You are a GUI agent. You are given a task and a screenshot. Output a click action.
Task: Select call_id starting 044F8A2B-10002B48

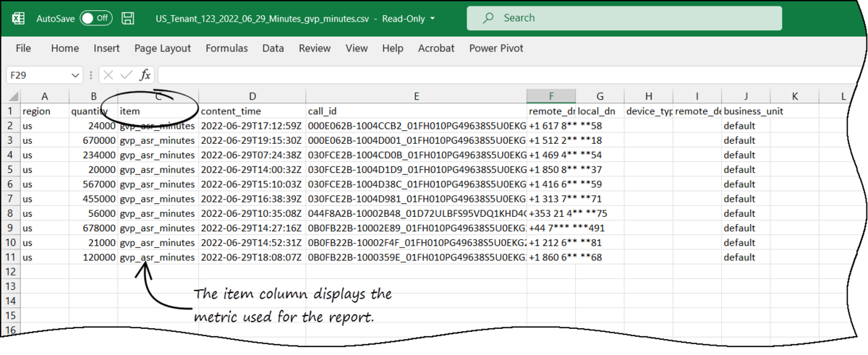coord(417,213)
